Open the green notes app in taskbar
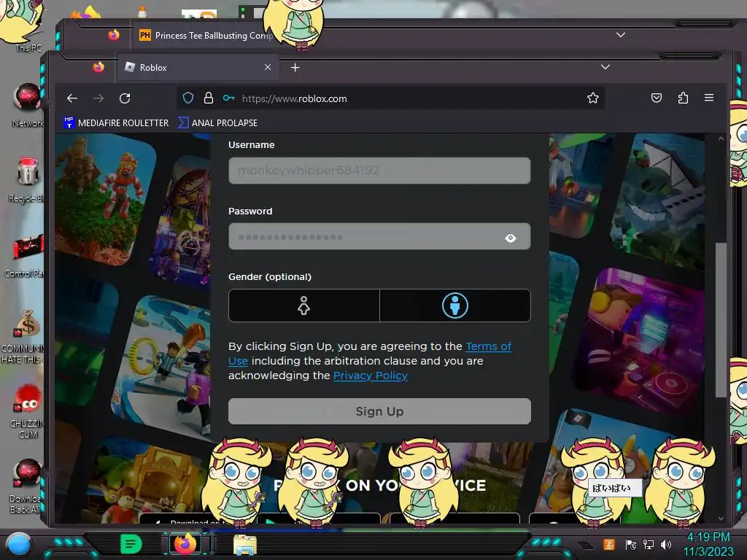747x560 pixels. click(131, 544)
